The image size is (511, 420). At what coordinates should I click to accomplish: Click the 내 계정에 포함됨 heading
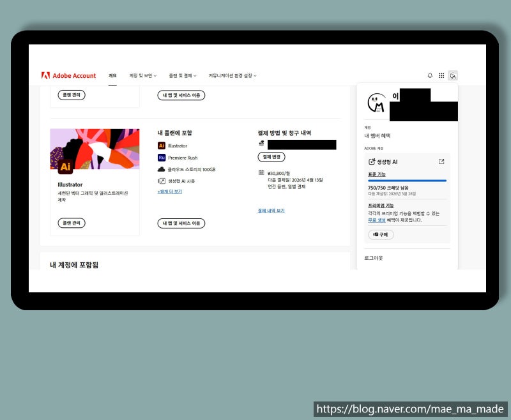74,265
